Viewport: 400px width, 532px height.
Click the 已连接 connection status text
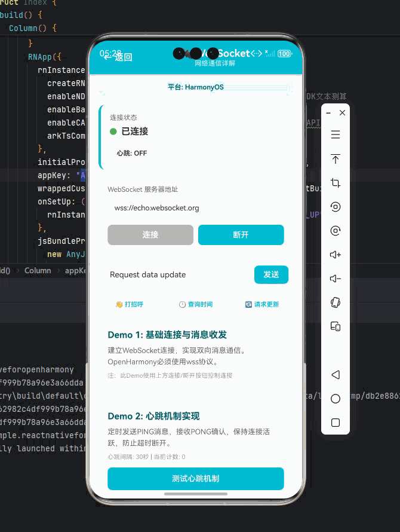135,132
